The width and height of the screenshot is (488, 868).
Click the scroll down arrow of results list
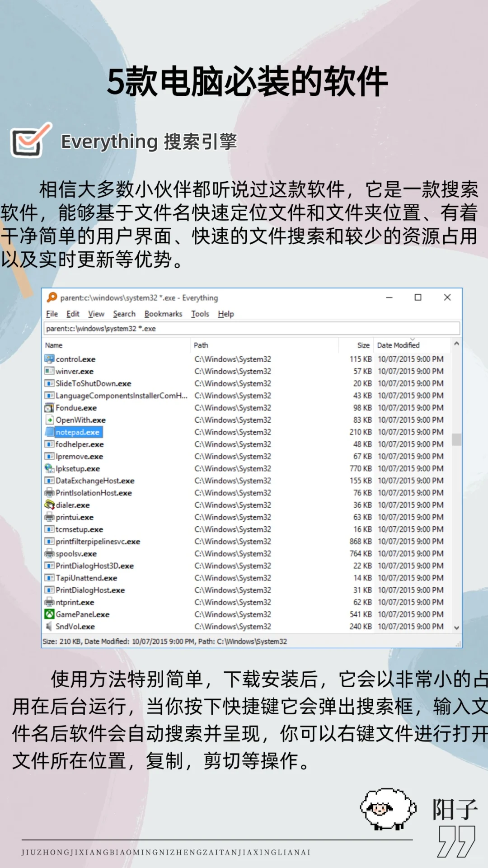point(456,627)
